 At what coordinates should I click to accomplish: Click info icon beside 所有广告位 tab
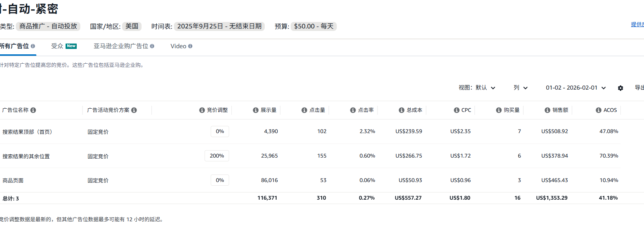[x=33, y=46]
